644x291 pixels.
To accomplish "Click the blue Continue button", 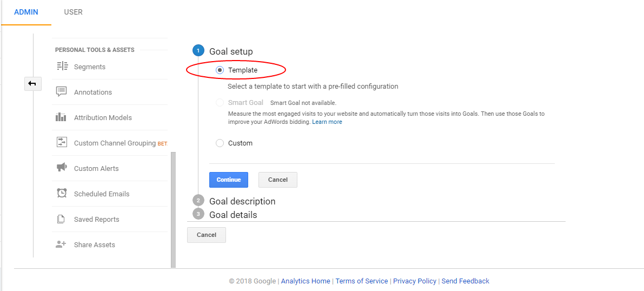I will [229, 180].
